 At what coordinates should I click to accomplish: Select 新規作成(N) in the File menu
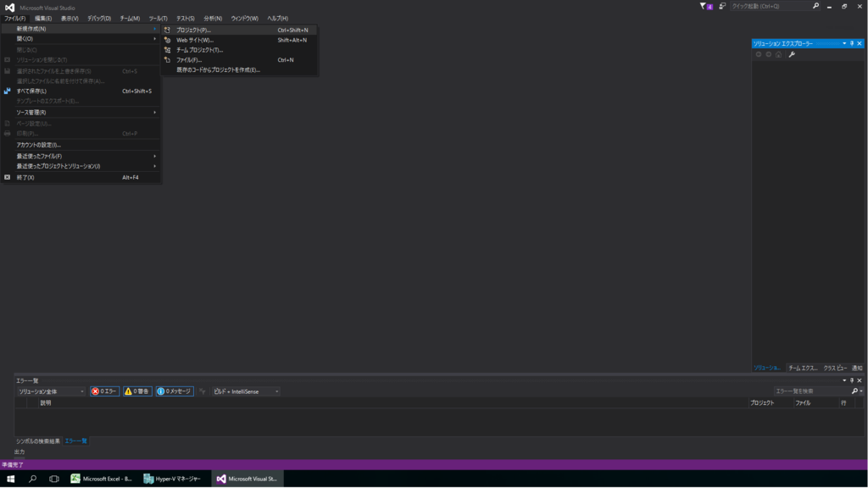pyautogui.click(x=81, y=29)
